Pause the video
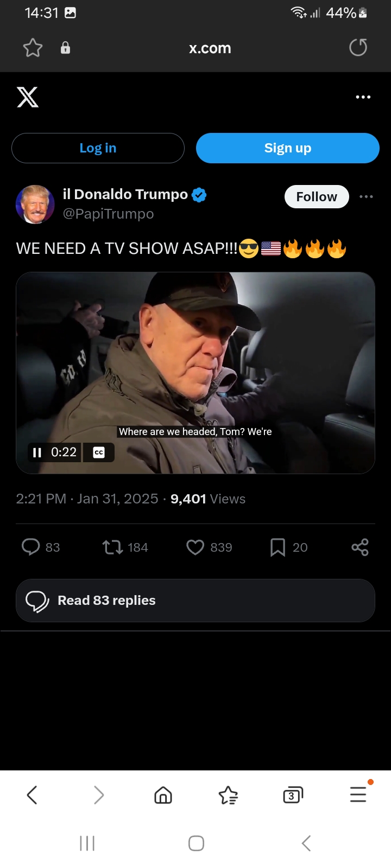391x868 pixels. (x=37, y=452)
